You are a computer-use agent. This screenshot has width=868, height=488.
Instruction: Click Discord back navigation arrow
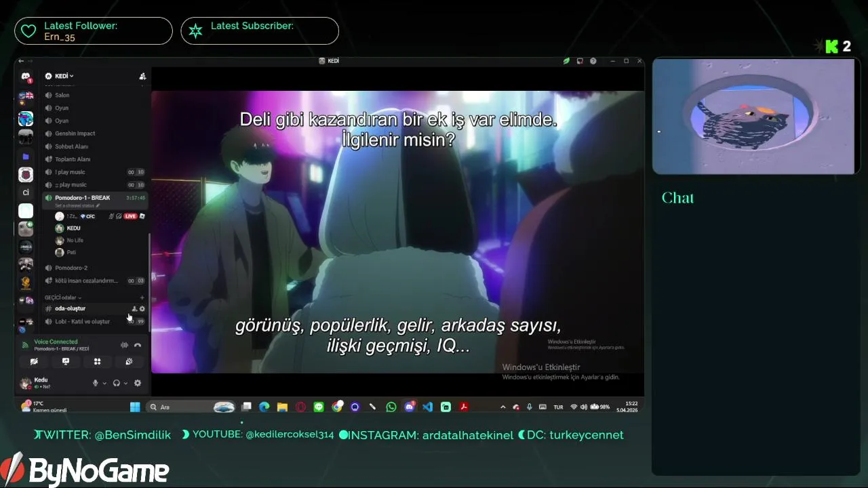pyautogui.click(x=21, y=61)
